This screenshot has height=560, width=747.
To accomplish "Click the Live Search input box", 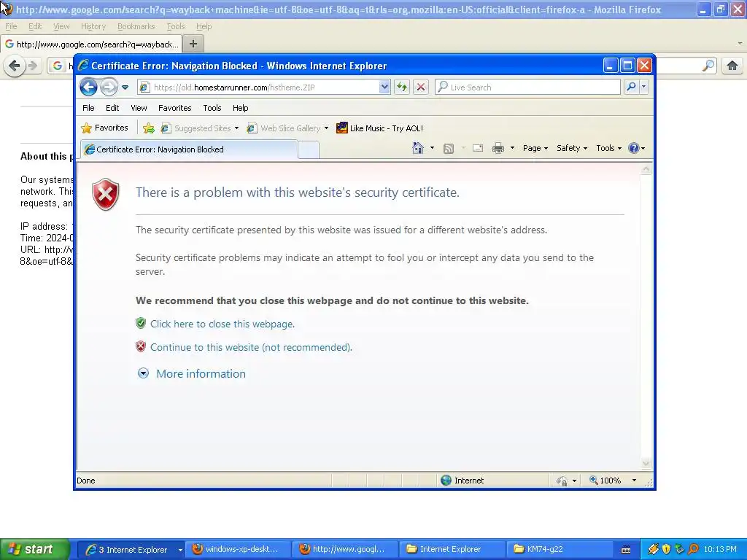I will click(x=527, y=87).
